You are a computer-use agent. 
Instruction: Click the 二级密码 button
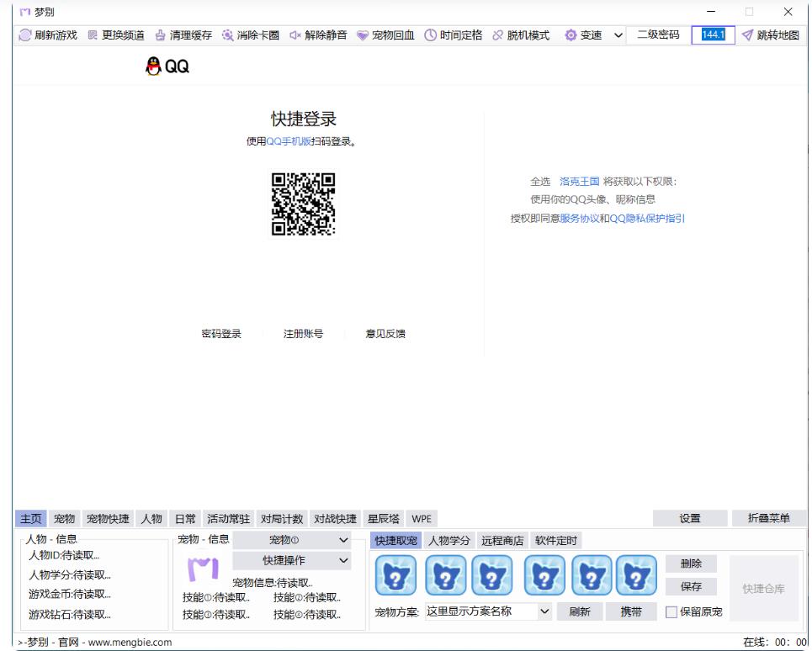[x=658, y=34]
